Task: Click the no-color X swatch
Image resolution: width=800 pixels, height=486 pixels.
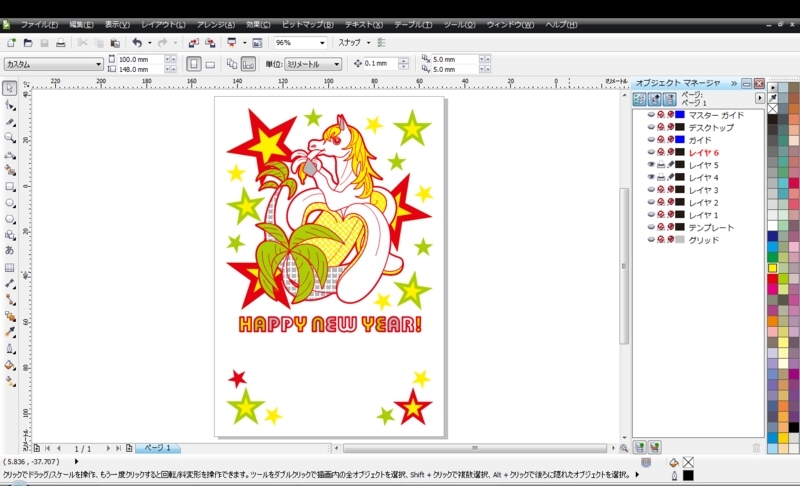Action: coord(772,109)
